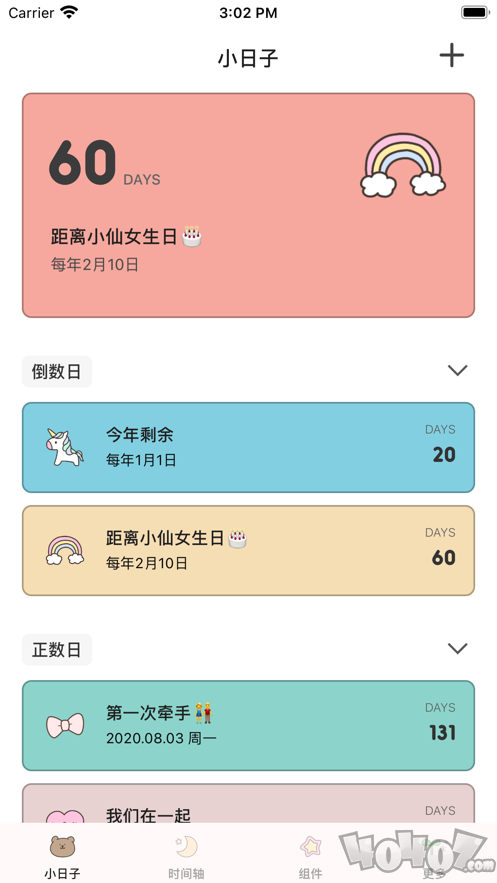Screen dimensions: 497x883
Task: Open the 今年剩余 countdown card
Action: [248, 448]
